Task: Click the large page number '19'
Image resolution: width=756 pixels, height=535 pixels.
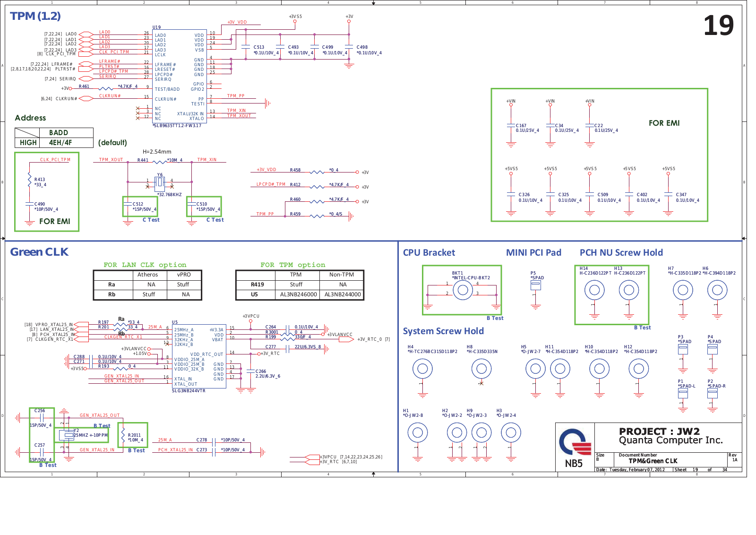Action: pyautogui.click(x=719, y=26)
